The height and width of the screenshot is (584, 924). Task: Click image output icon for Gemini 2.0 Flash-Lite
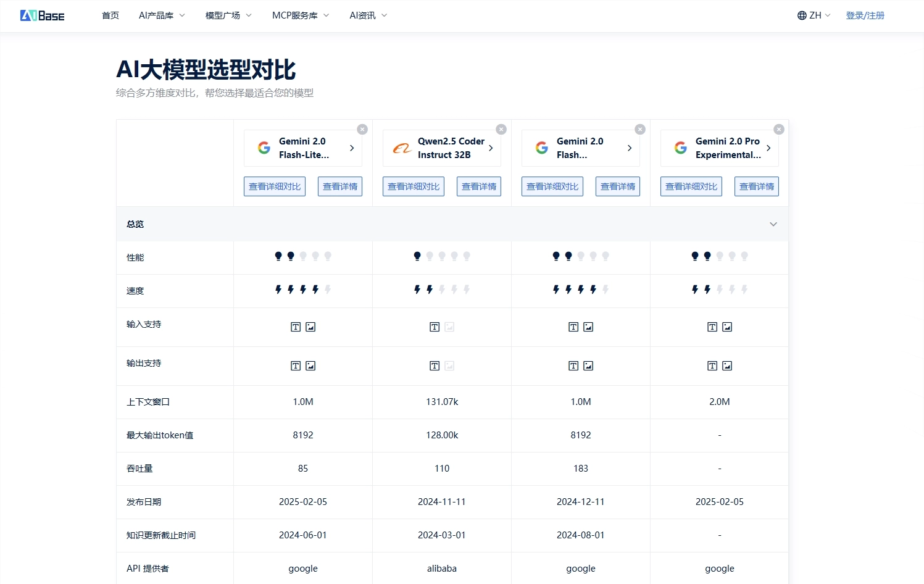coord(310,366)
